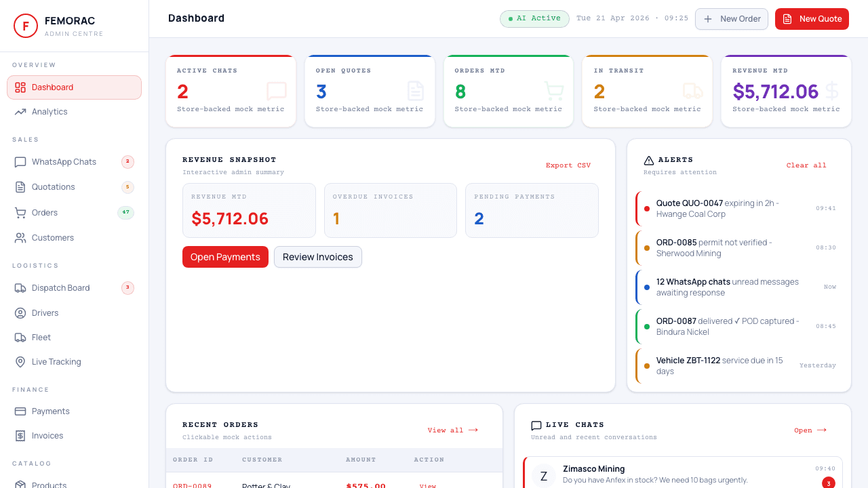Toggle the AI Active status badge

(x=534, y=18)
